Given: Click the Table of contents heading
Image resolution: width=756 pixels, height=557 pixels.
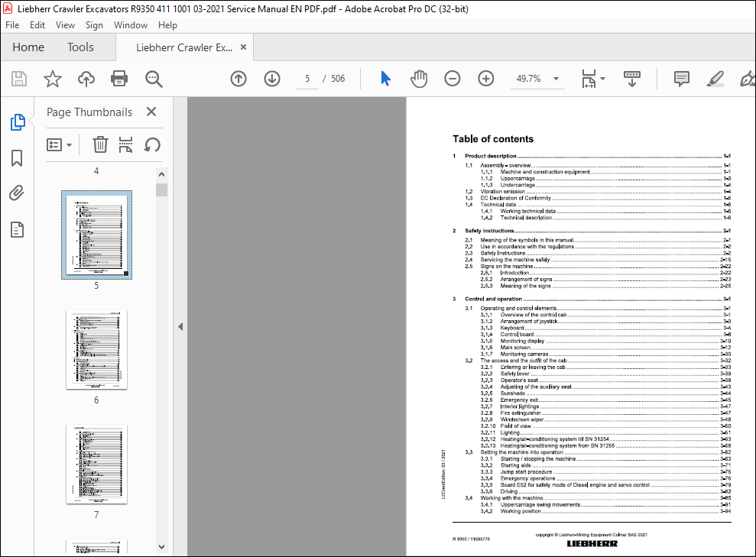Looking at the screenshot, I should 493,139.
